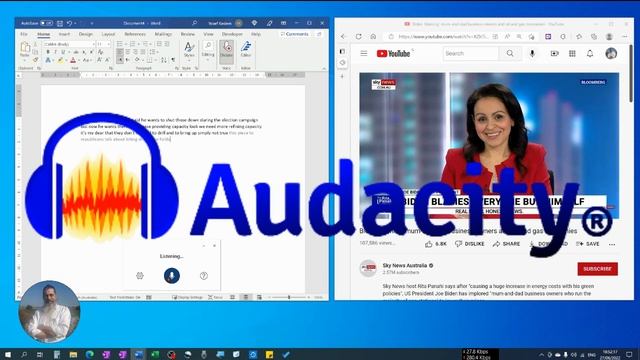
Task: Click the text highlight color button
Action: [60, 60]
